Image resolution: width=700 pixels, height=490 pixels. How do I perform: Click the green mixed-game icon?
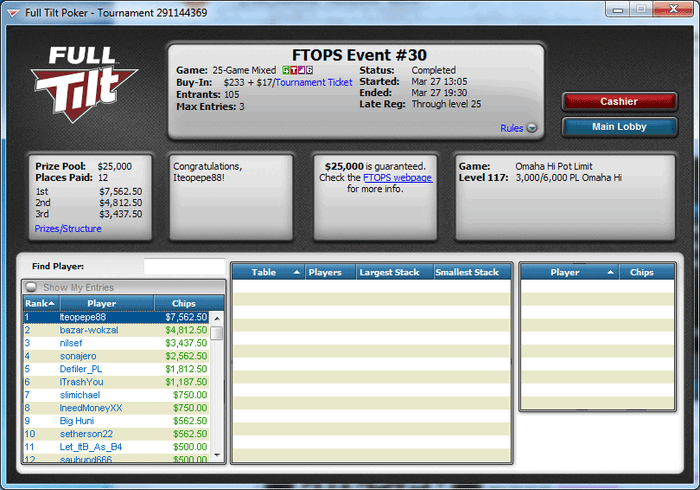click(286, 70)
